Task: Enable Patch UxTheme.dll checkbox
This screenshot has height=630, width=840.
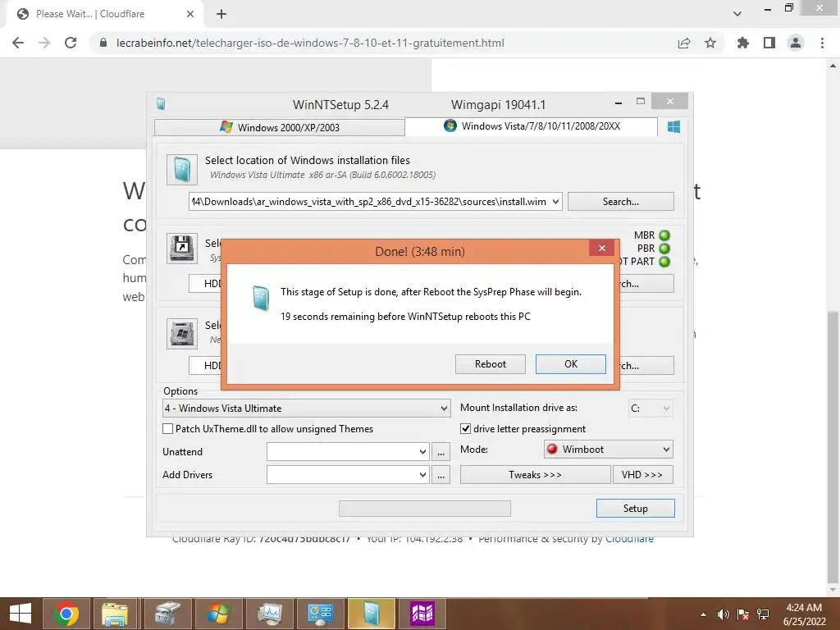Action: tap(167, 428)
